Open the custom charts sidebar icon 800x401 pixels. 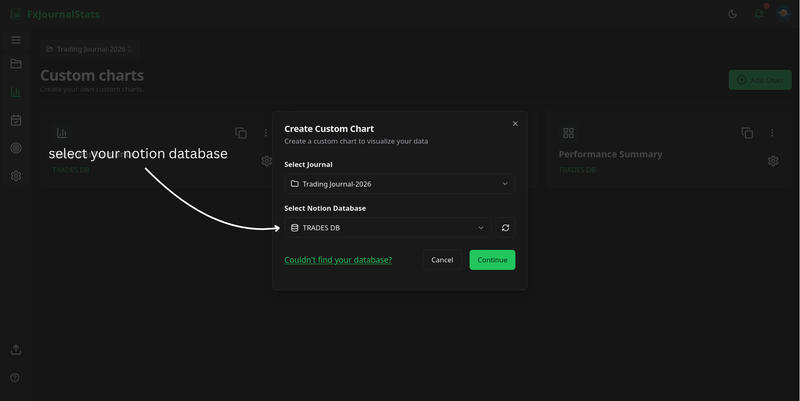click(x=16, y=92)
